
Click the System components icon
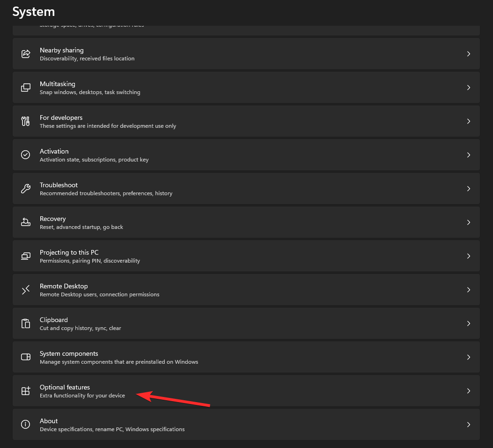[26, 357]
